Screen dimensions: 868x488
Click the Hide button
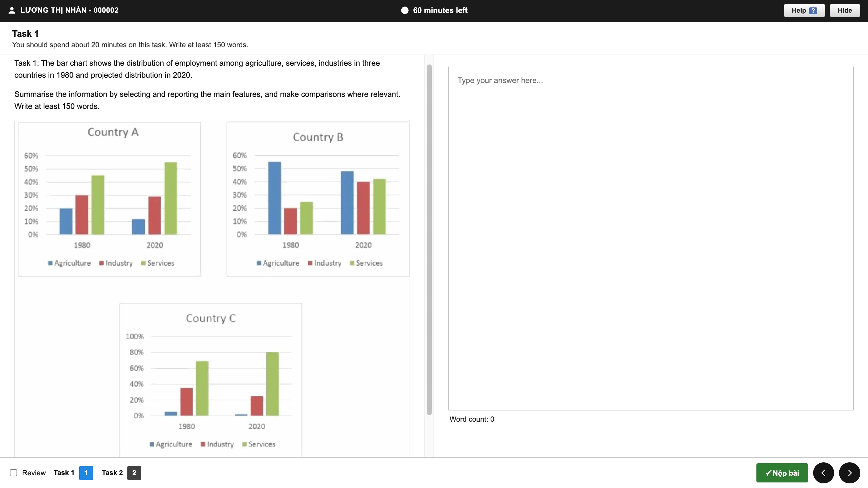point(844,10)
